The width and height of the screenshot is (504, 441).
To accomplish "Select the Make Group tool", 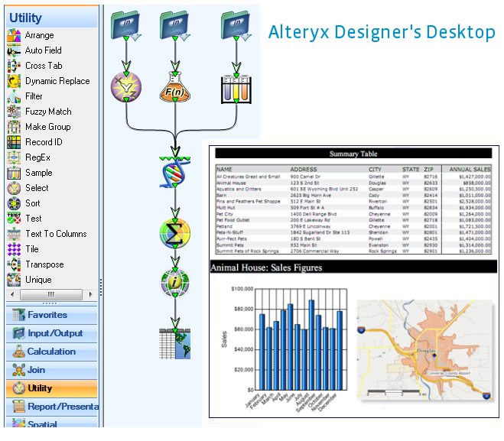I will tap(39, 127).
